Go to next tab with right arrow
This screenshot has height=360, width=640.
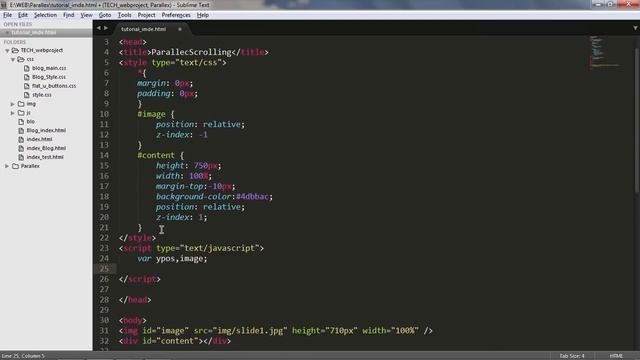coord(106,28)
